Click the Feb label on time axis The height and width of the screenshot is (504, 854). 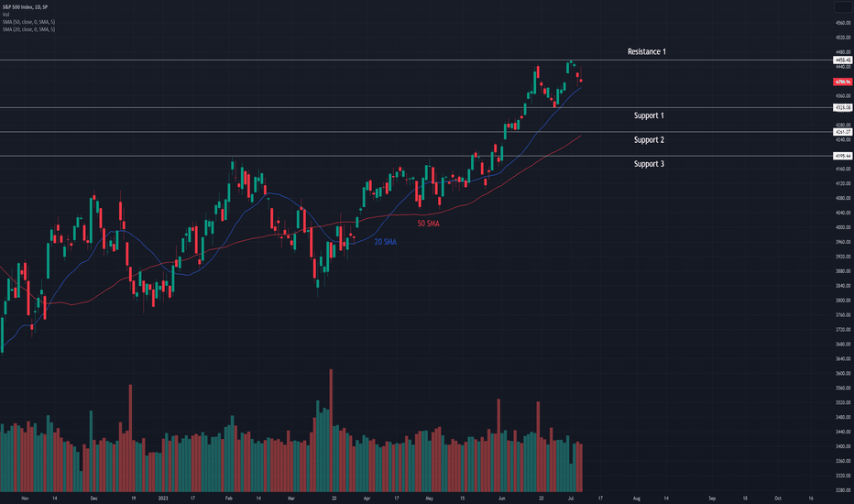click(x=229, y=498)
